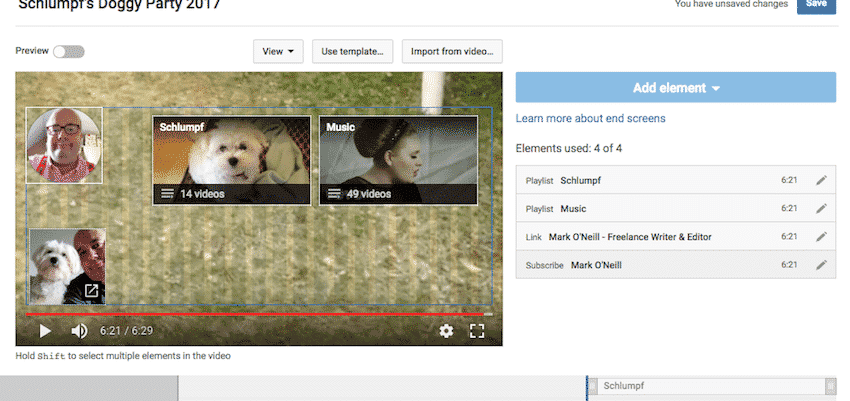Click the play button in video player

[45, 330]
